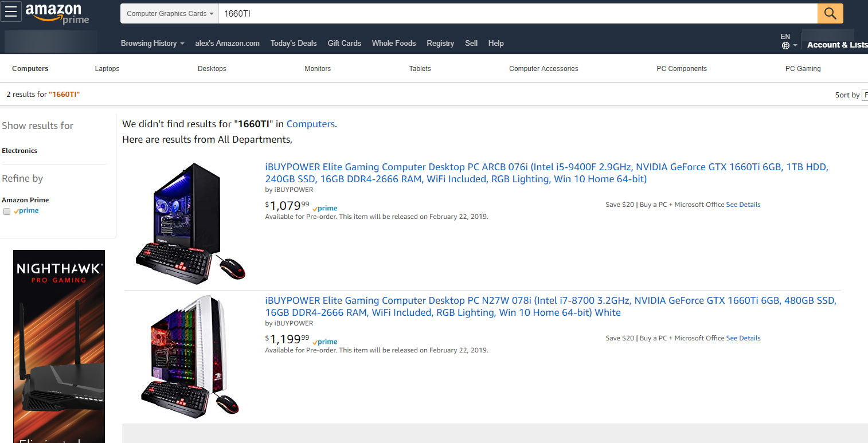Switch to the Desktops category

(x=212, y=69)
